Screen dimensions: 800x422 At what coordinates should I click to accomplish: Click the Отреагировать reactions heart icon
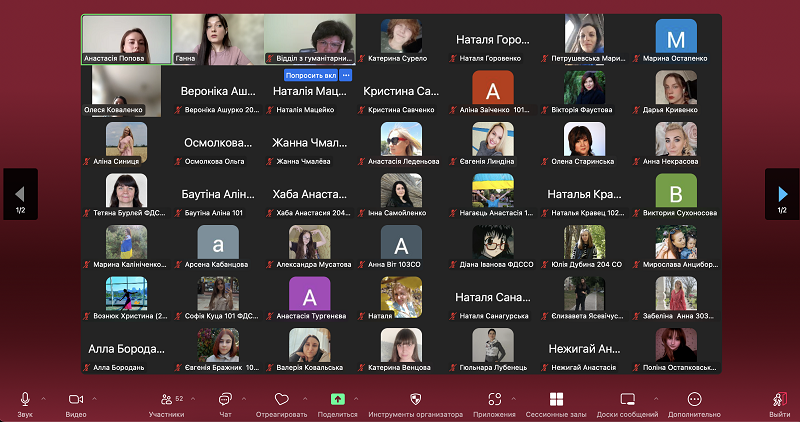[x=281, y=399]
